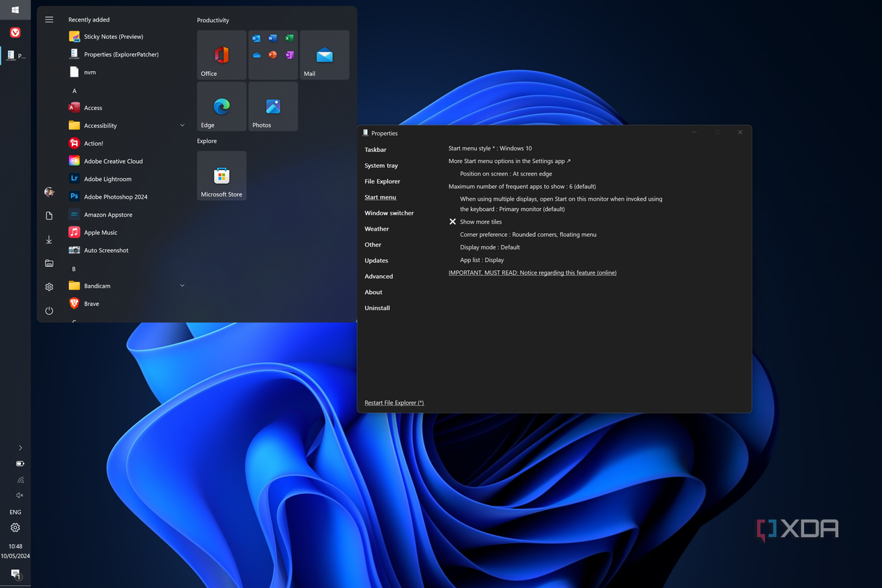Click the letter A group header
Image resolution: width=882 pixels, height=588 pixels.
[75, 91]
